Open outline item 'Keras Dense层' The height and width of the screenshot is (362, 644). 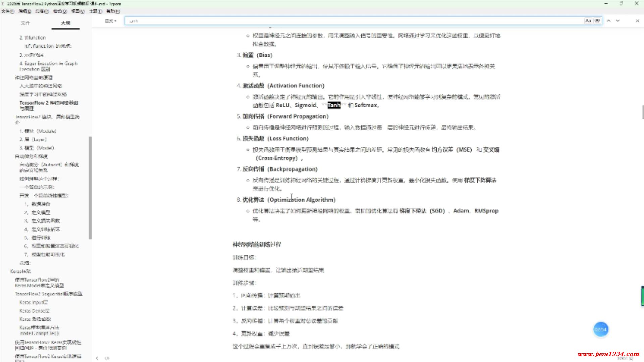[34, 311]
